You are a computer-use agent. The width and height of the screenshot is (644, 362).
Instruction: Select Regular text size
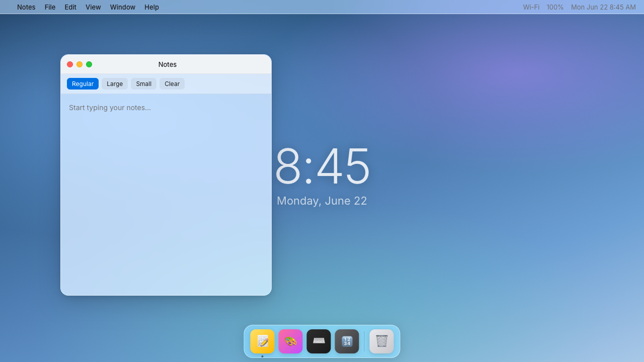point(83,84)
